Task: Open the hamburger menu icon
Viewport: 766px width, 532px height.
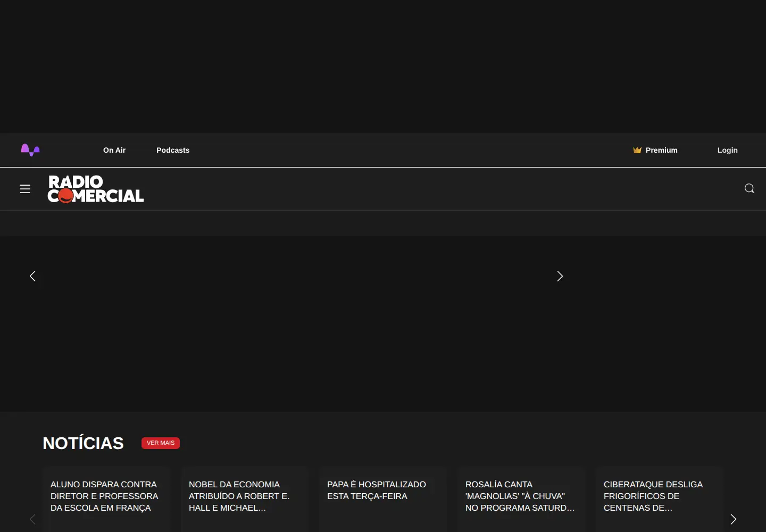Action: tap(25, 189)
